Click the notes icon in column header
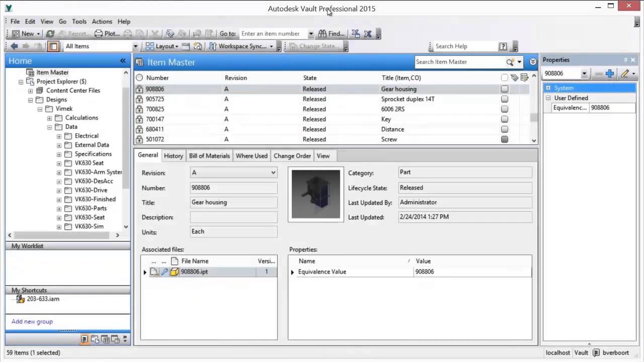Viewport: 644px width, 362px height. 524,77
